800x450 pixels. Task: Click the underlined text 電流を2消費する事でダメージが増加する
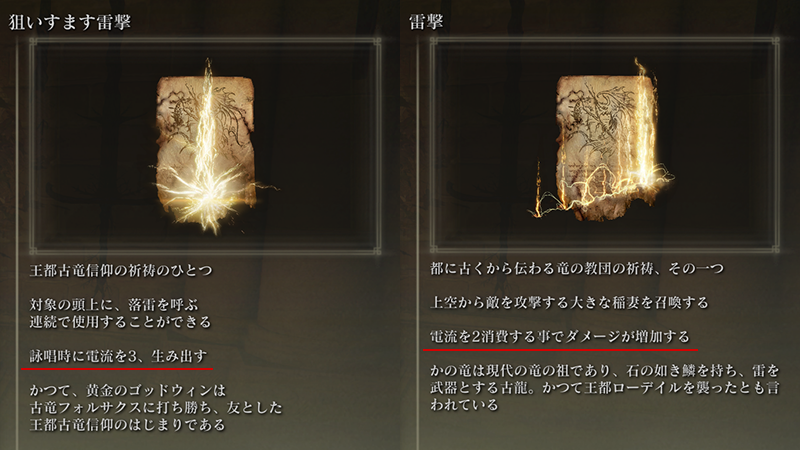pos(560,337)
